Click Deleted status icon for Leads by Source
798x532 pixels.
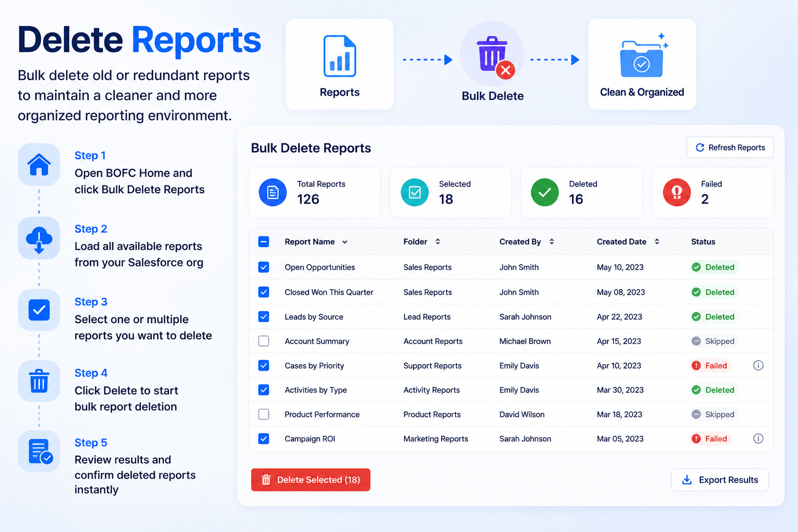696,316
